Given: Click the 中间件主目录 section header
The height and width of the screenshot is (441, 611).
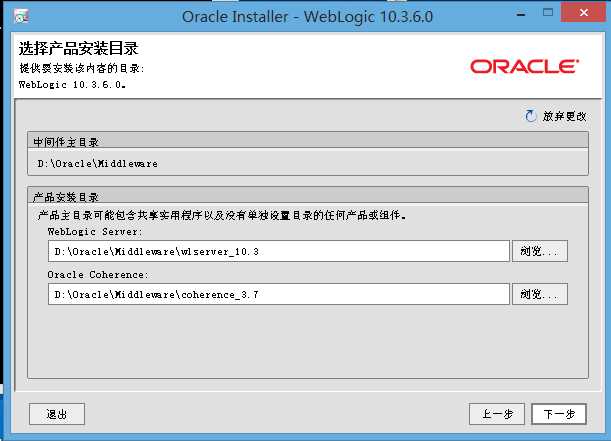Looking at the screenshot, I should coord(308,141).
